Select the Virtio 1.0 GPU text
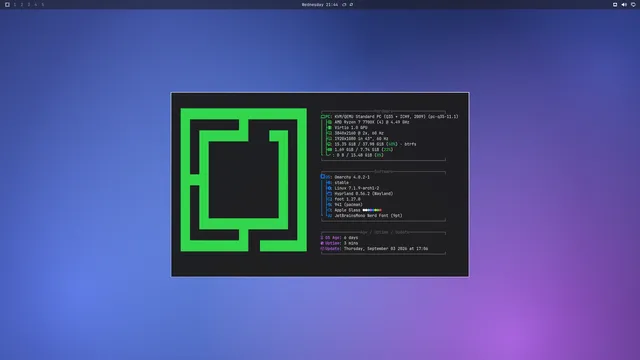Viewport: 640px width, 360px height. pyautogui.click(x=351, y=128)
